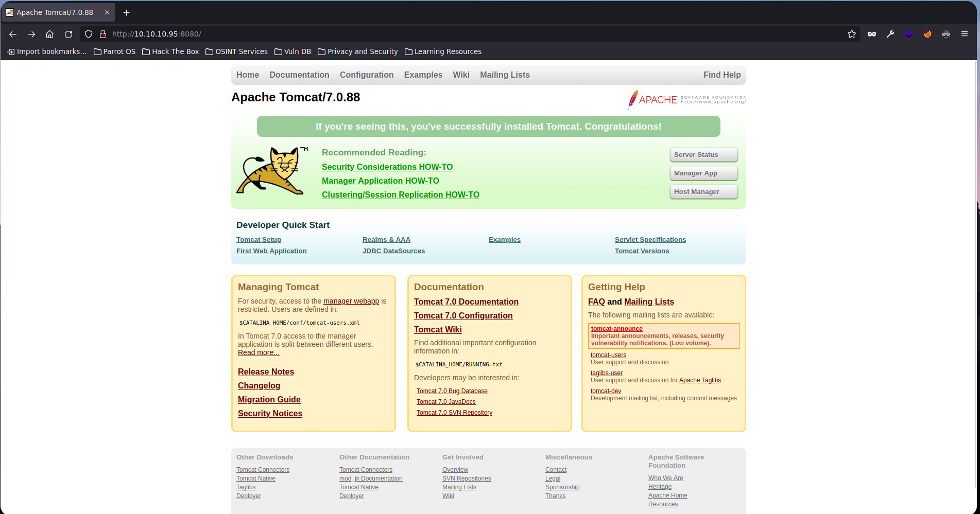
Task: Open Clustering/Session Replication HOW-TO link
Action: (x=401, y=195)
